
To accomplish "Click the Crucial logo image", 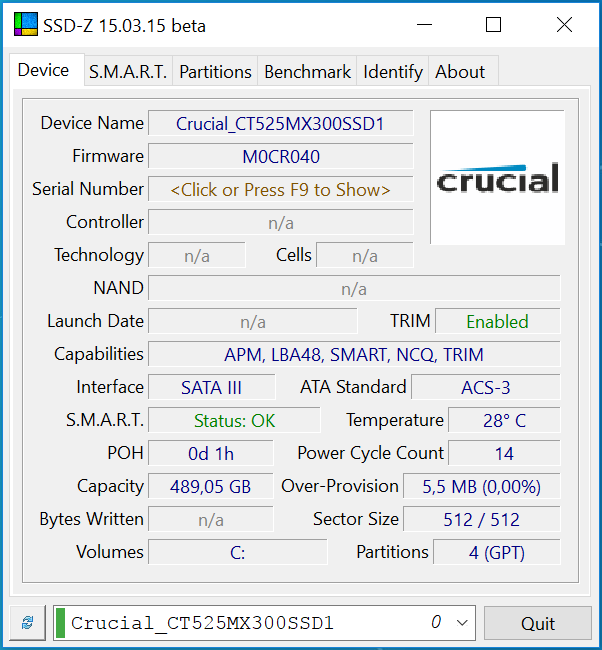I will tap(497, 177).
